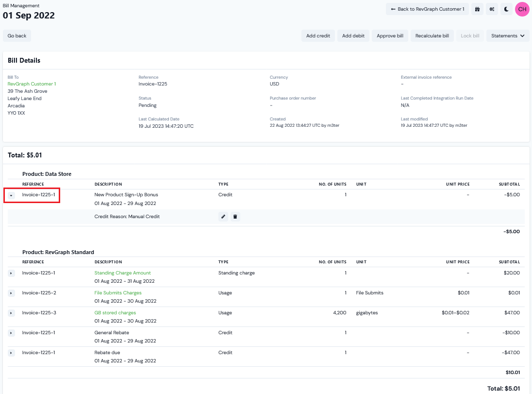Click the address line 39 The Ash Grove
The width and height of the screenshot is (532, 394).
[28, 91]
